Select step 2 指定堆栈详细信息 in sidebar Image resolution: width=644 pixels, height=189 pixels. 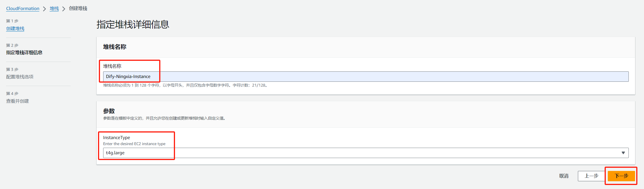pyautogui.click(x=24, y=52)
